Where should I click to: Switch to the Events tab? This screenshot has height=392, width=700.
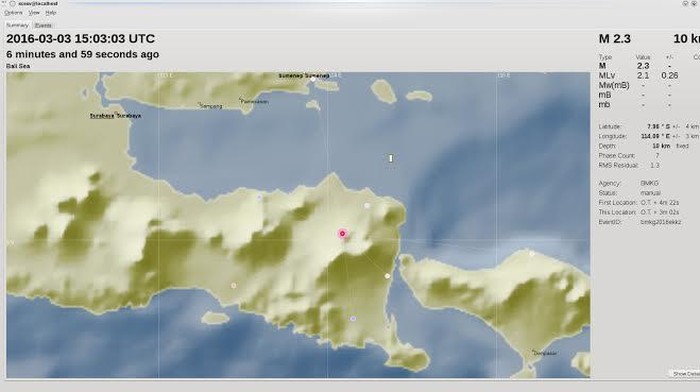click(x=43, y=25)
